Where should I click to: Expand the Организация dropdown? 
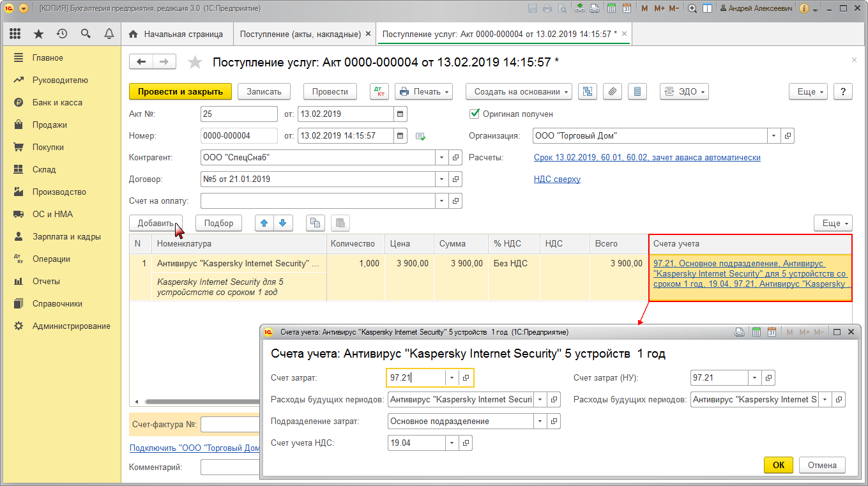pos(775,136)
